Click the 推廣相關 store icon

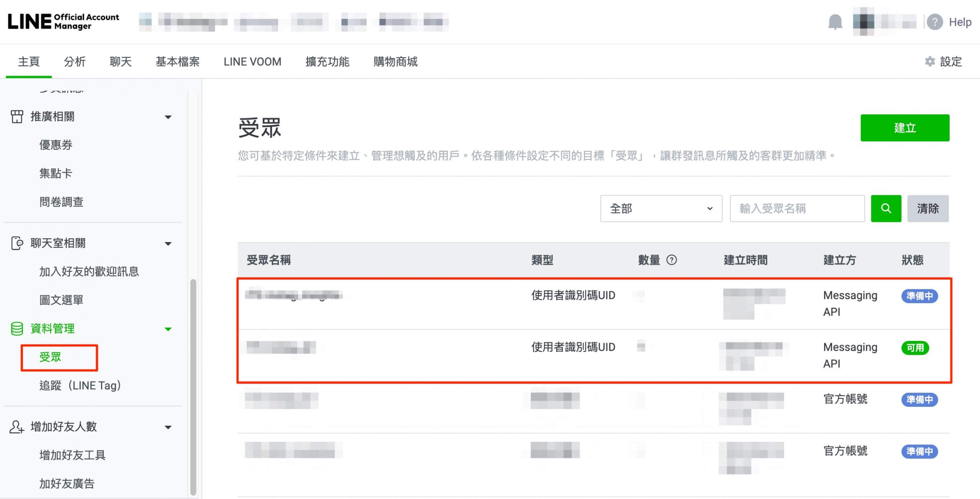[x=16, y=117]
